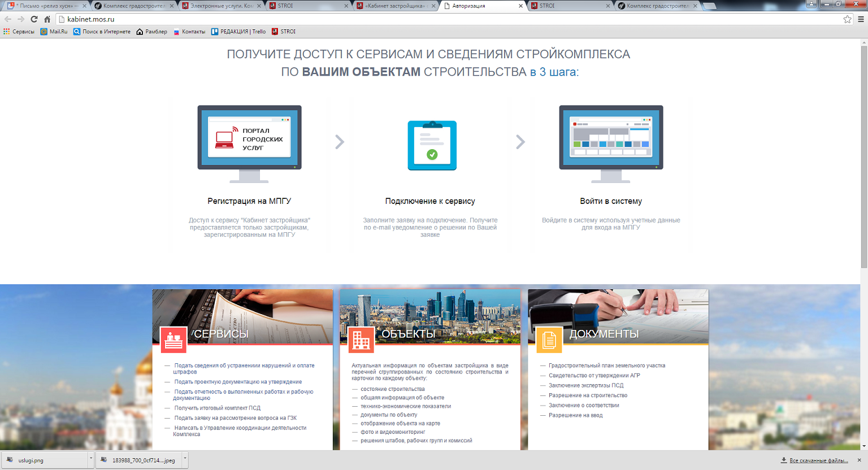Open the Chrome hamburger menu
868x470 pixels.
tap(861, 19)
